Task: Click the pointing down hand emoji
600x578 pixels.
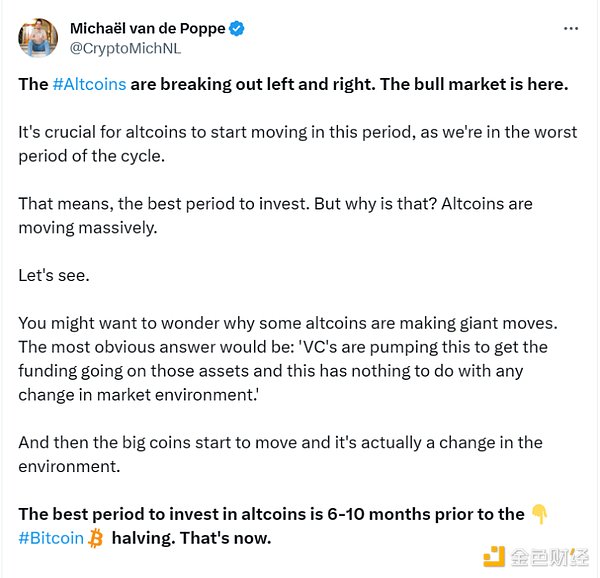Action: 540,514
